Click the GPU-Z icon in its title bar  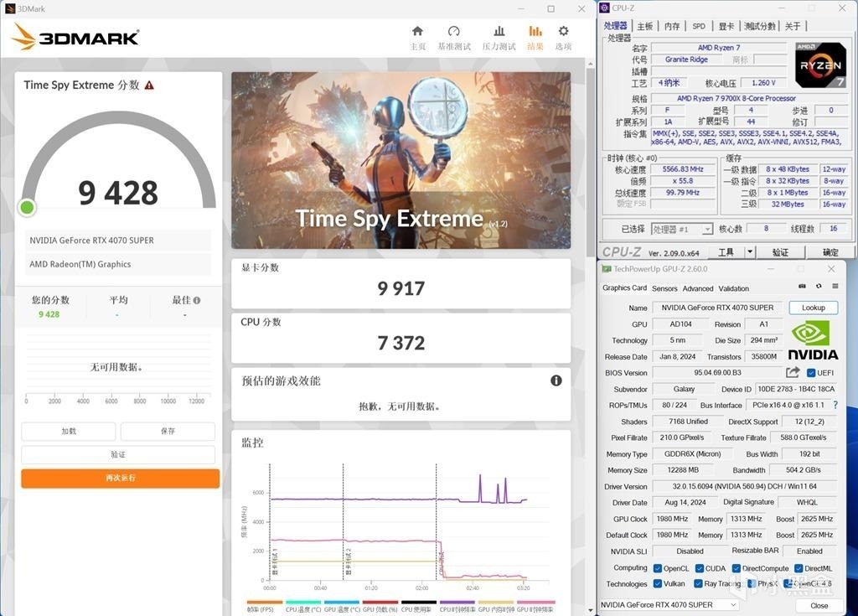[x=607, y=269]
